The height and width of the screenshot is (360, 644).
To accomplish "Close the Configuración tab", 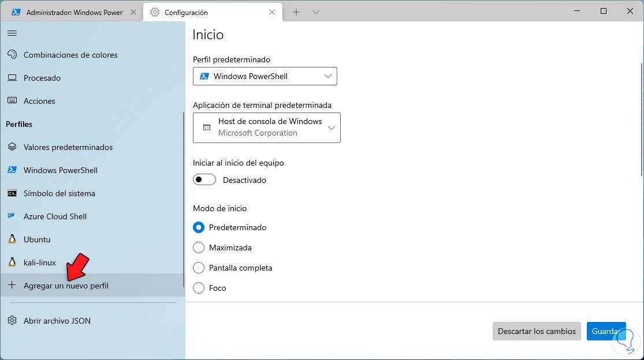I will [x=272, y=12].
